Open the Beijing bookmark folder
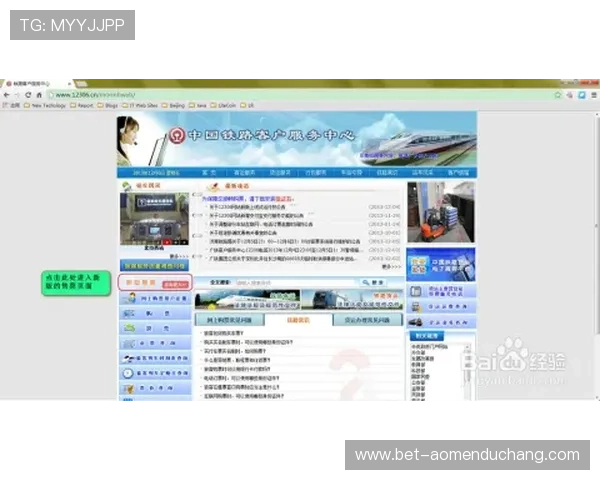The height and width of the screenshot is (480, 600). (x=173, y=105)
